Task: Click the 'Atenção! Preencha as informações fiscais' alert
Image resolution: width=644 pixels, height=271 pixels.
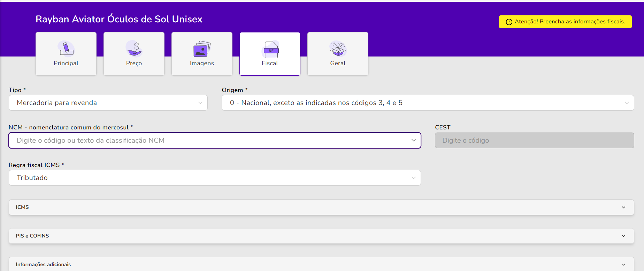Action: click(x=565, y=22)
